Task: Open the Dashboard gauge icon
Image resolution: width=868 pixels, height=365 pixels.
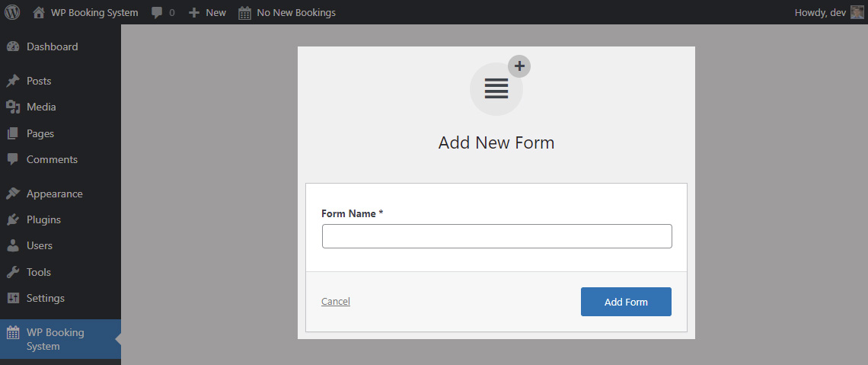Action: [x=13, y=46]
